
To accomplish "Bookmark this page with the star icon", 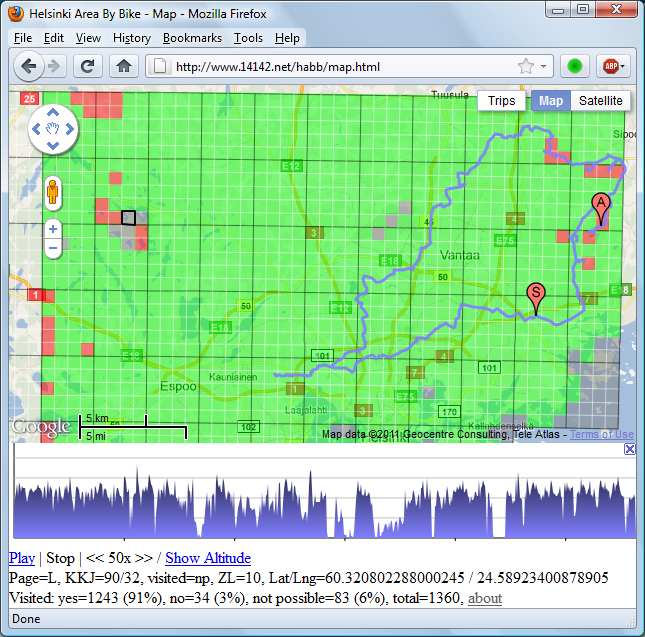I will (x=525, y=67).
